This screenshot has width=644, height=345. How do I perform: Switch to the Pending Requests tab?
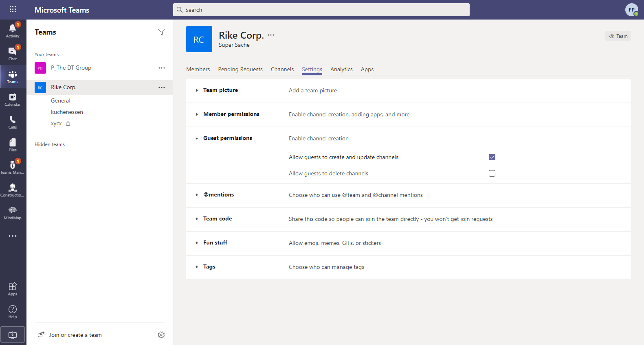click(240, 69)
